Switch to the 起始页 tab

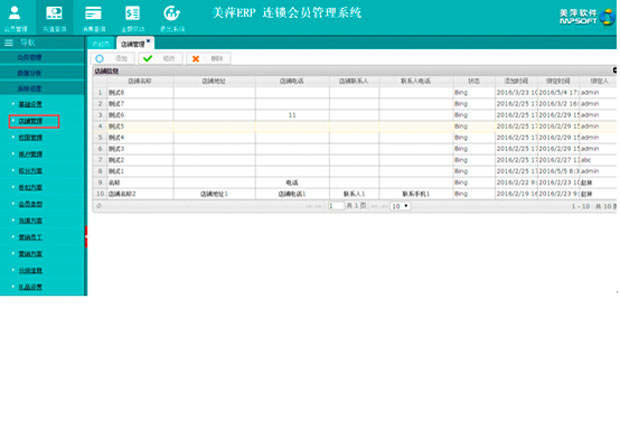tap(99, 44)
